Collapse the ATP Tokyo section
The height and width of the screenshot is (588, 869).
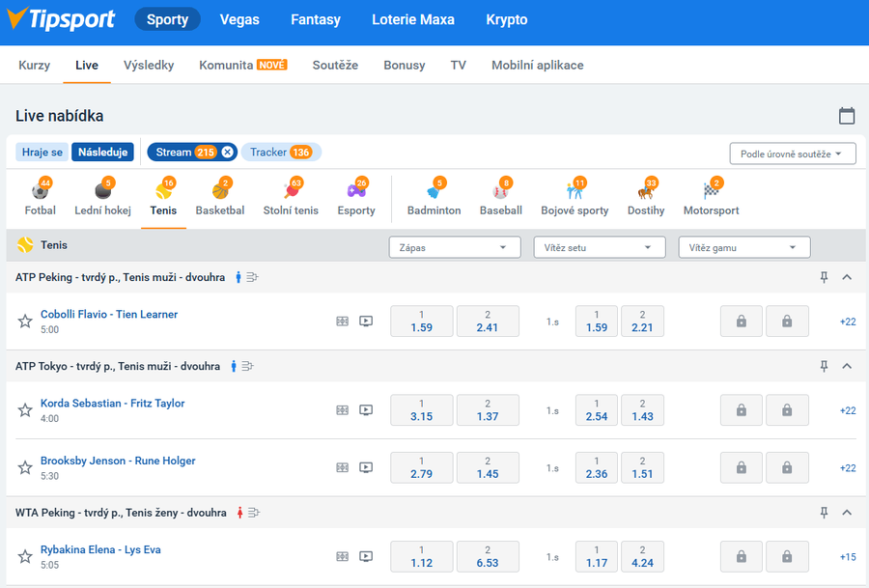[x=847, y=366]
